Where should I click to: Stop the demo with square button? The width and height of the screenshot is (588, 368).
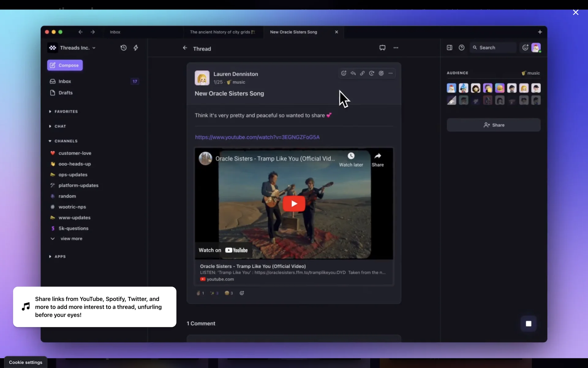coord(528,324)
